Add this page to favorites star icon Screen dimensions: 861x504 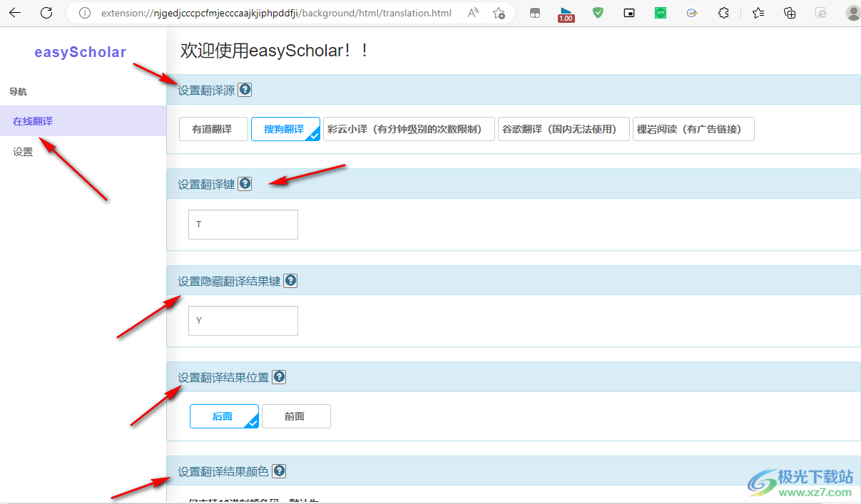[x=499, y=13]
